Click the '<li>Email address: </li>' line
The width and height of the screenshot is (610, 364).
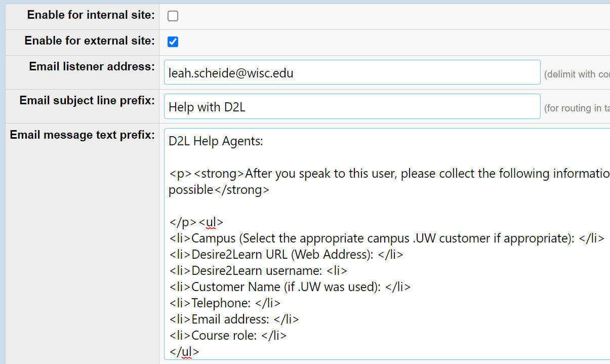click(x=234, y=319)
